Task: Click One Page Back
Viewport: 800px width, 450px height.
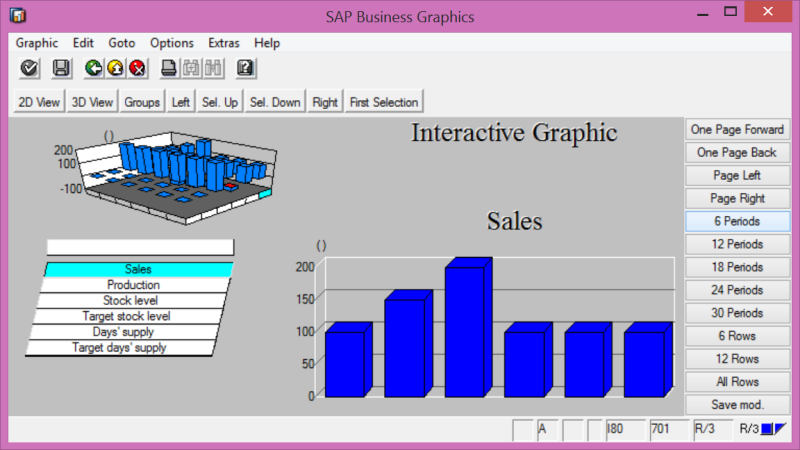Action: [737, 153]
